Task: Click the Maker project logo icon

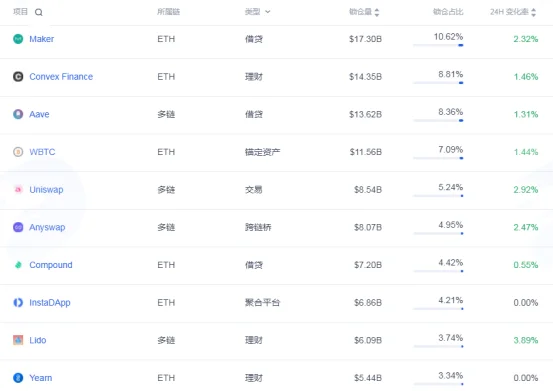Action: point(18,39)
